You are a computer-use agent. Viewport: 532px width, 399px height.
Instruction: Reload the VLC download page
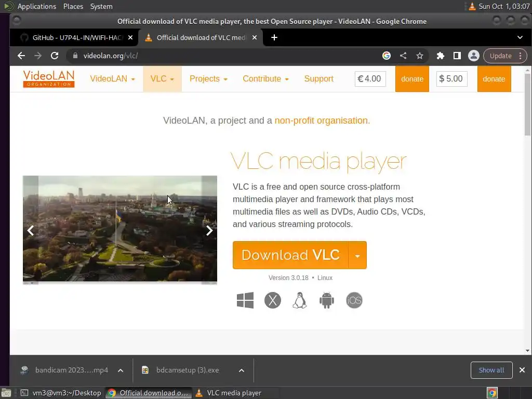click(54, 56)
